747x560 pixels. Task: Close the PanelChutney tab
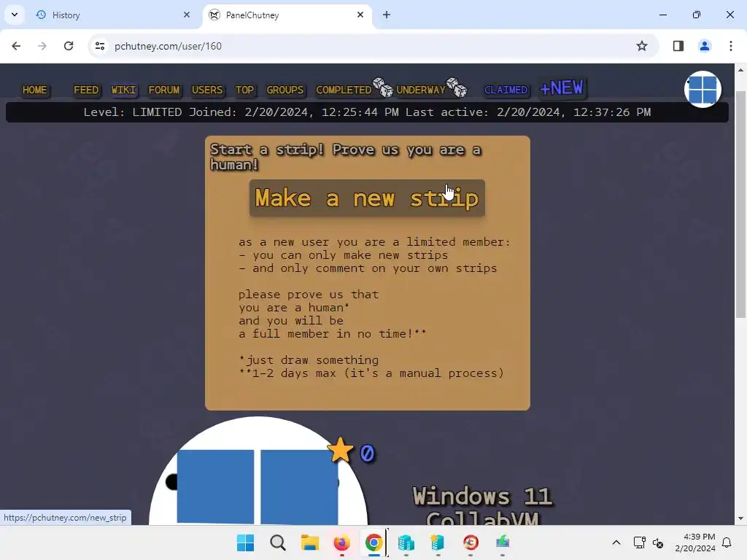(360, 15)
